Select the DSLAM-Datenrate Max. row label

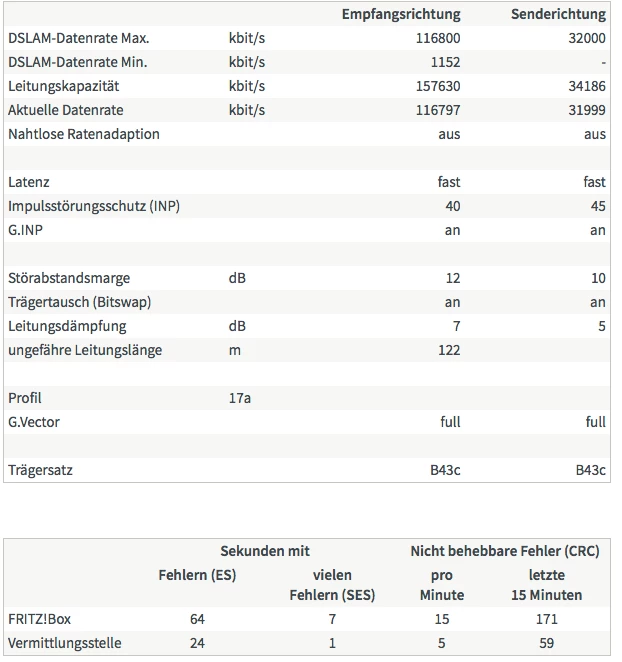coord(78,38)
